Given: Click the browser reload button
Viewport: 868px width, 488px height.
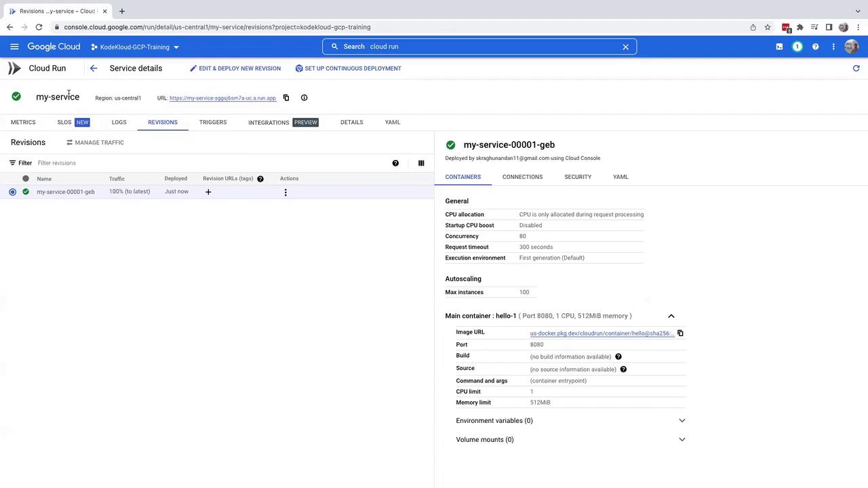Looking at the screenshot, I should click(39, 27).
